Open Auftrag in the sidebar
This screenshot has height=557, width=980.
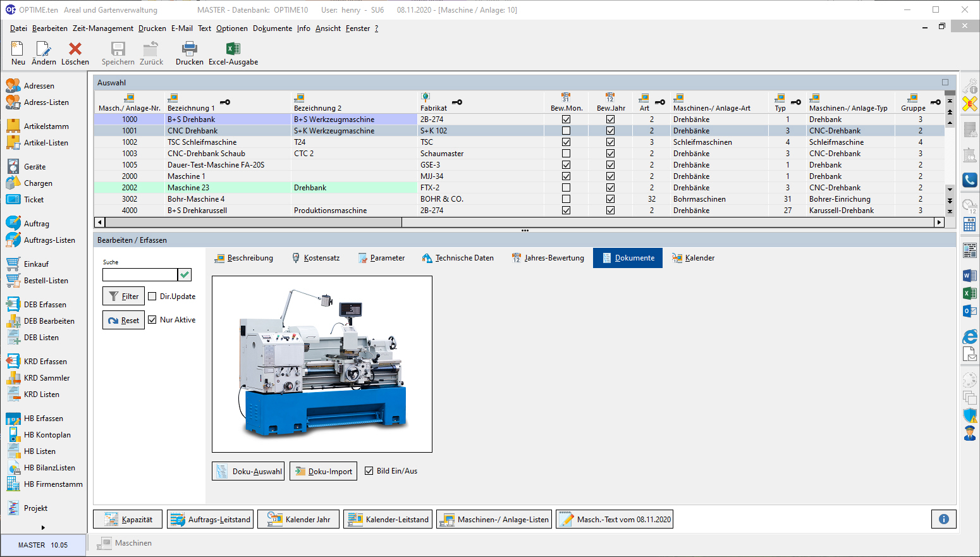(36, 224)
